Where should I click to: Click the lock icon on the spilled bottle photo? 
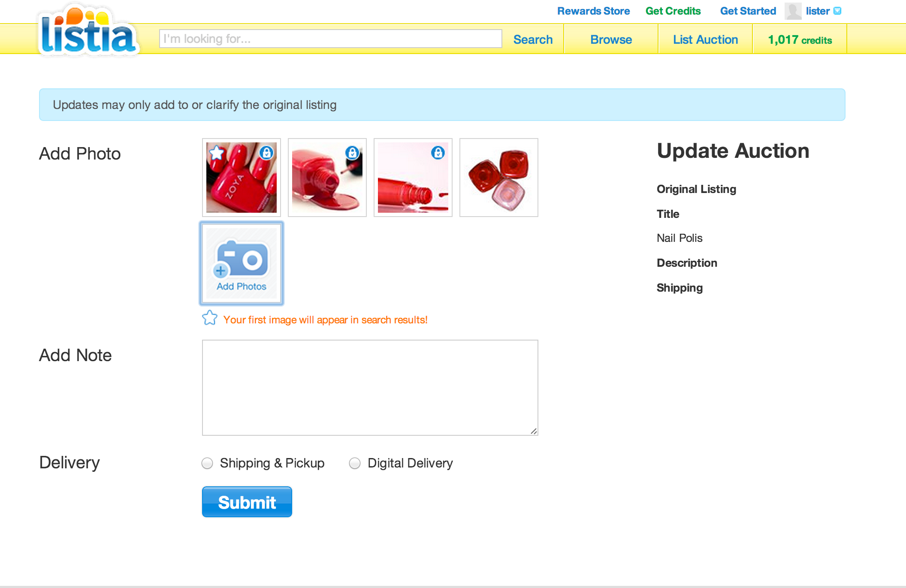[x=352, y=152]
